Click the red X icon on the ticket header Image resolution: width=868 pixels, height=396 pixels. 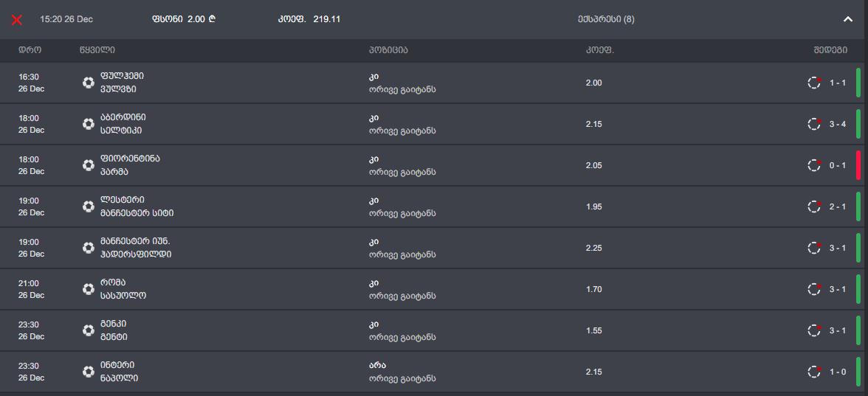pyautogui.click(x=17, y=19)
